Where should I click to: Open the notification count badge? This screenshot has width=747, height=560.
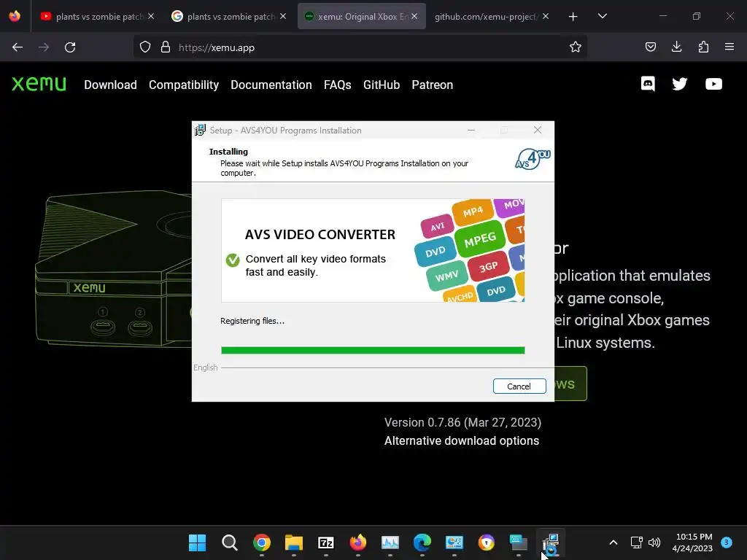pos(726,542)
